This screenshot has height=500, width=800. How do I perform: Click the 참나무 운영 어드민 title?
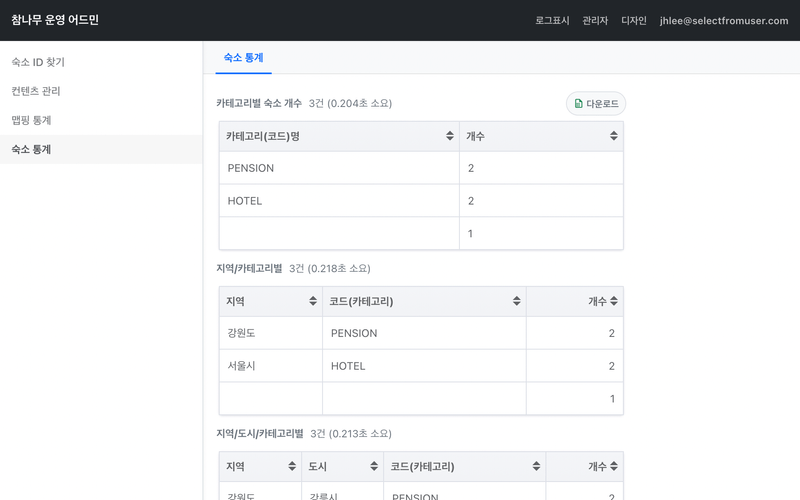click(x=55, y=20)
